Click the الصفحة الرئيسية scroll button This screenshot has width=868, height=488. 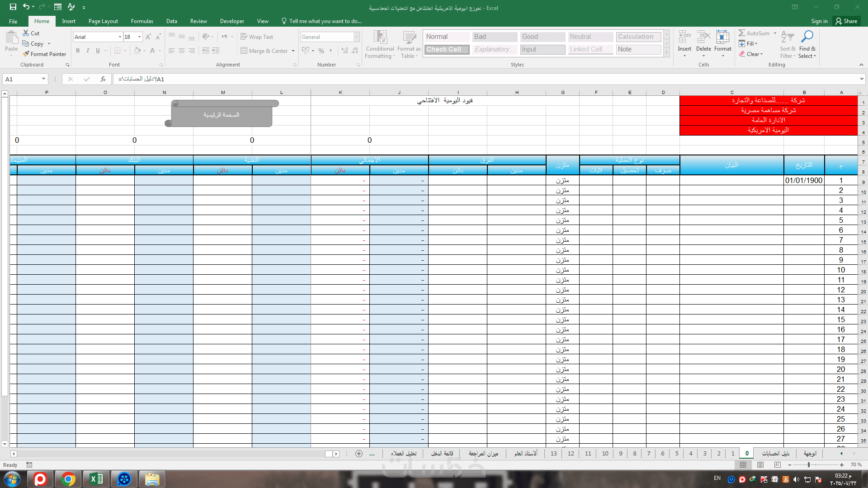pyautogui.click(x=222, y=115)
